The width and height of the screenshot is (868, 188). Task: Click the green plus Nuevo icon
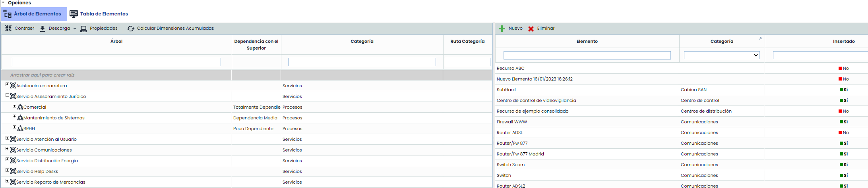[502, 29]
